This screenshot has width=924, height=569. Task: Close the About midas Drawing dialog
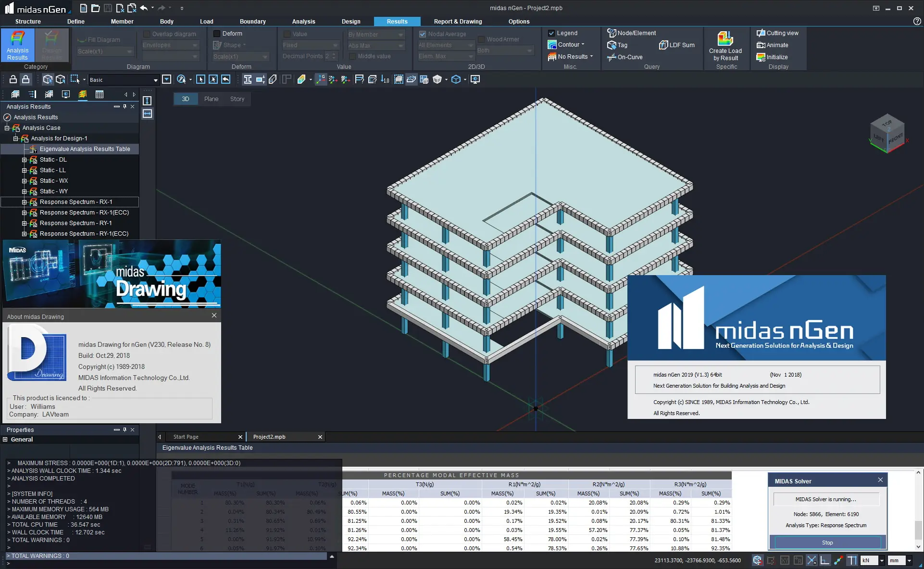coord(214,316)
